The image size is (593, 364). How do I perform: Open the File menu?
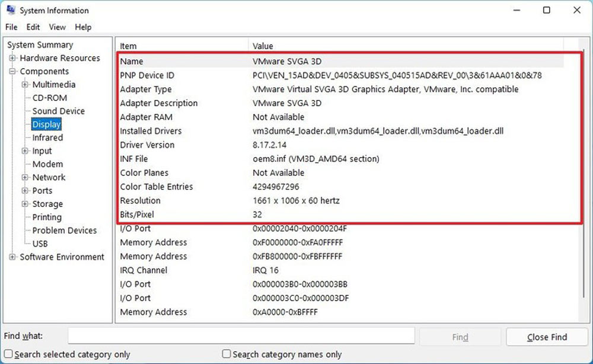pyautogui.click(x=11, y=27)
